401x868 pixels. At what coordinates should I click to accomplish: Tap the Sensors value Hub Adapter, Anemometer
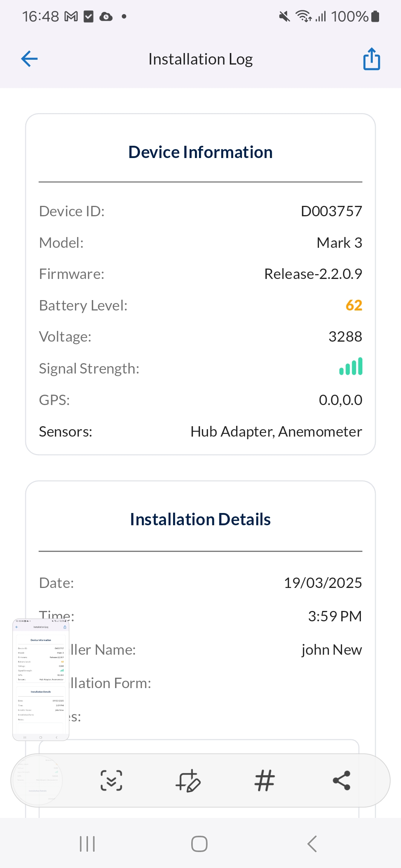(276, 432)
